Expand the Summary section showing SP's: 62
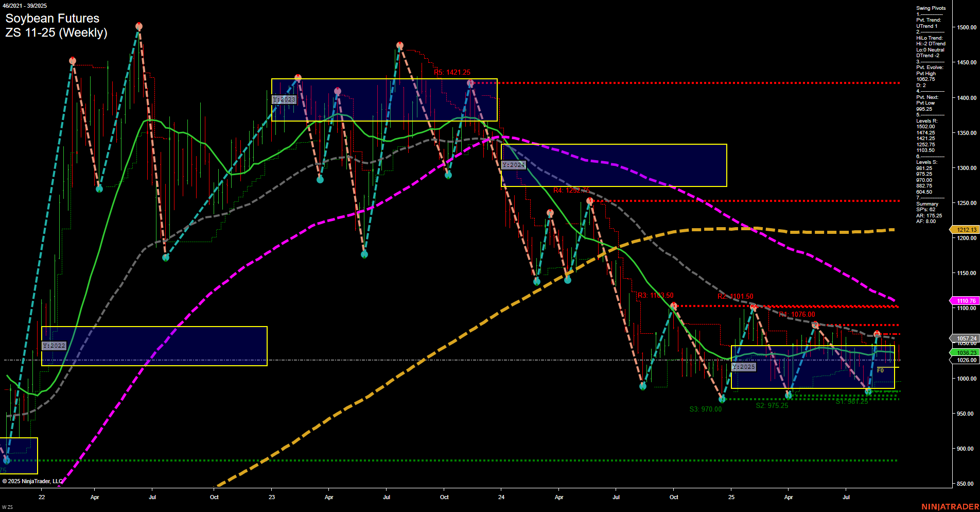This screenshot has width=980, height=512. point(926,203)
